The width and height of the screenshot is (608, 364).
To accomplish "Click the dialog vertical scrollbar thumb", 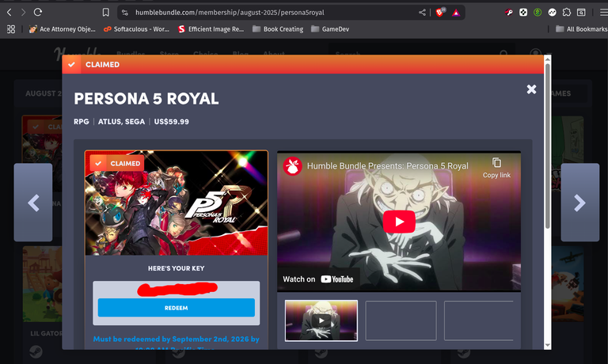I will pyautogui.click(x=548, y=146).
